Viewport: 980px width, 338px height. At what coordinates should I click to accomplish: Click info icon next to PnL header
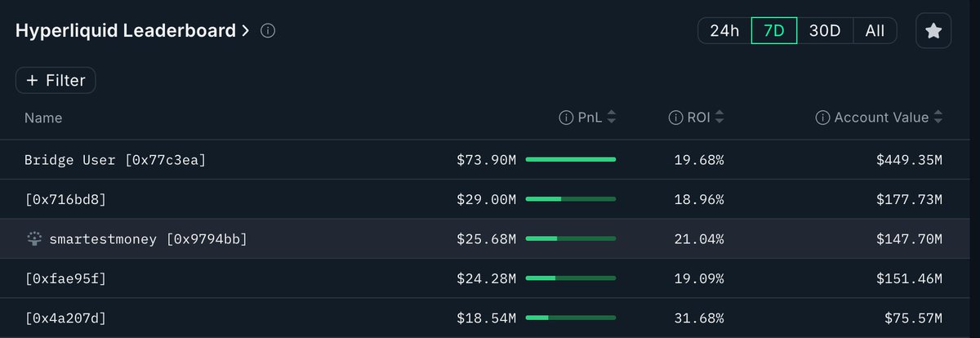(565, 118)
